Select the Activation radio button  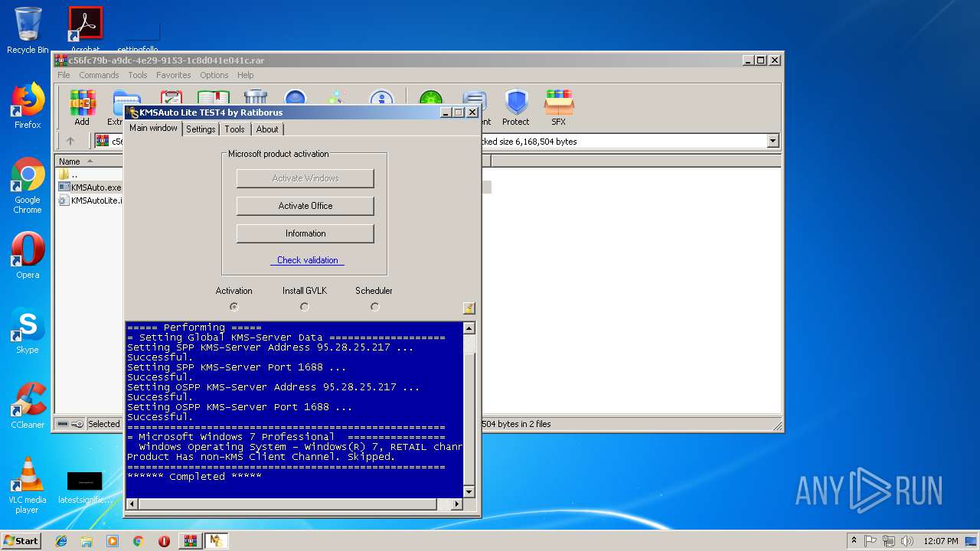tap(234, 307)
